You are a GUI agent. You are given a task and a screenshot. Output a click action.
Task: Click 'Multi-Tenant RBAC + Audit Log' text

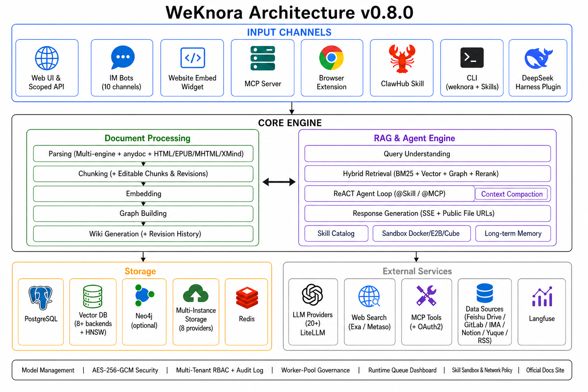220,370
